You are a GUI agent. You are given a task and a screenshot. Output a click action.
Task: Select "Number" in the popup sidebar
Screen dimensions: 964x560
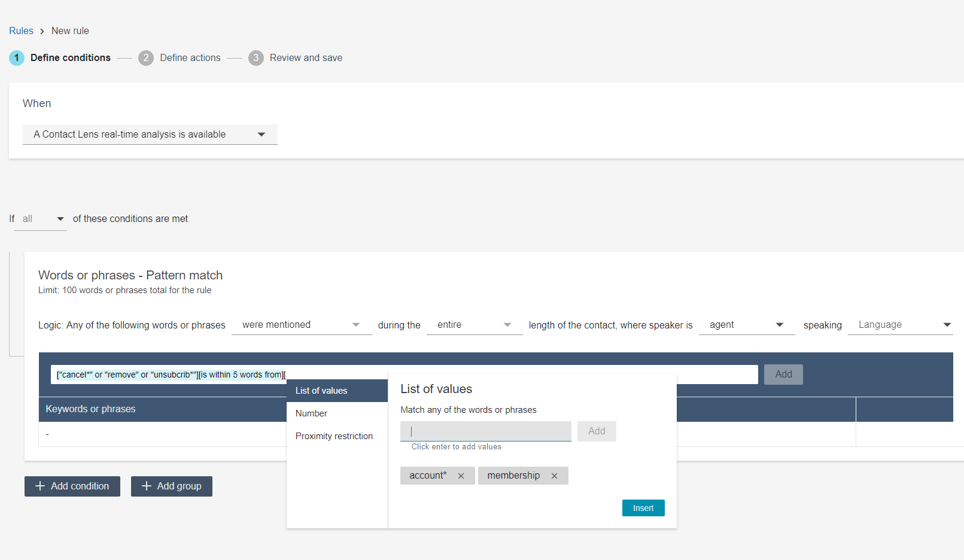pyautogui.click(x=312, y=413)
